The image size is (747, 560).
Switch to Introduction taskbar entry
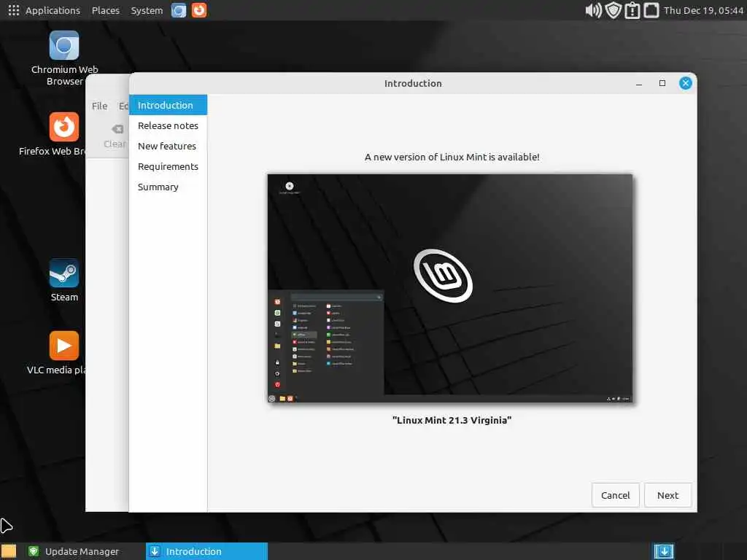(206, 551)
